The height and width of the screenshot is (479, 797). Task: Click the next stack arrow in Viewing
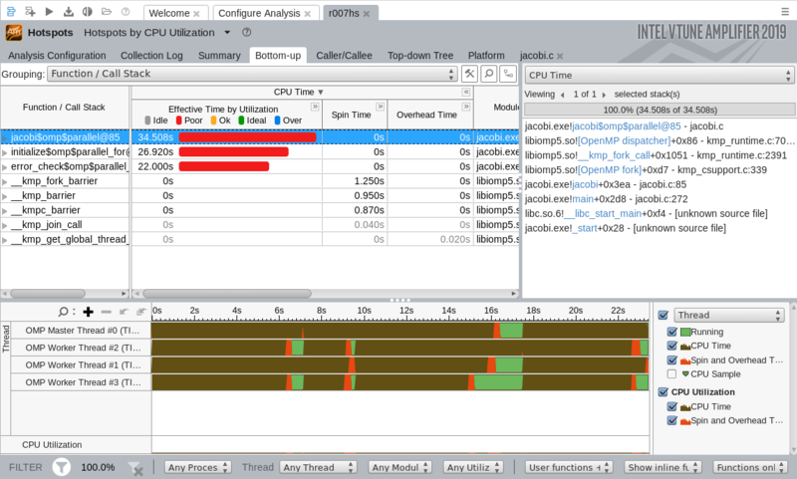[x=604, y=95]
